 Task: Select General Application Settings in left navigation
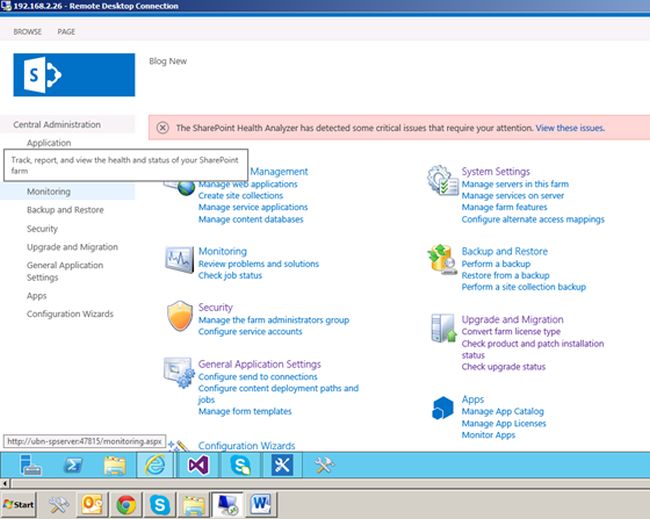pos(65,271)
